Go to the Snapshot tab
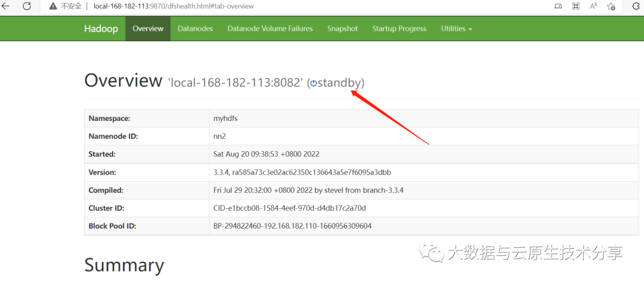 pyautogui.click(x=342, y=29)
